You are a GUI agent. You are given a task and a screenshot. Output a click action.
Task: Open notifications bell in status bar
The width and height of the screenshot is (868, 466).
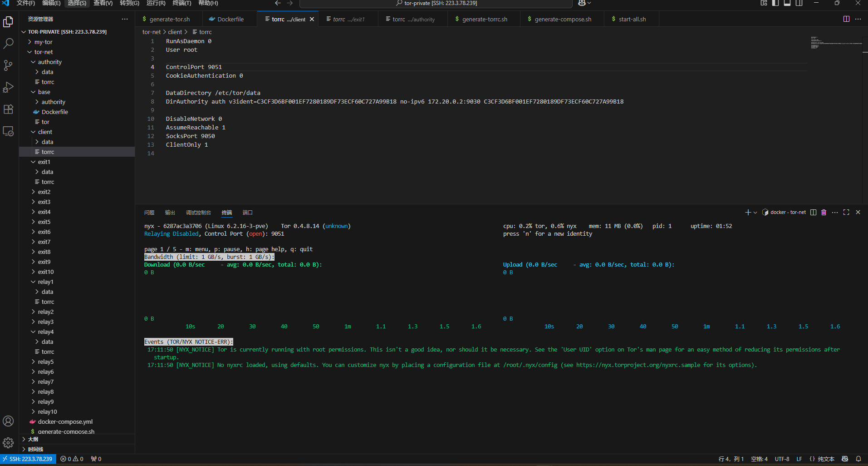tap(858, 459)
